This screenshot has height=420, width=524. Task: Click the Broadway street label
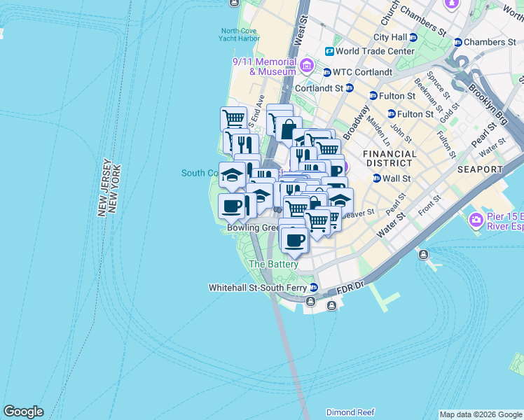(x=356, y=122)
